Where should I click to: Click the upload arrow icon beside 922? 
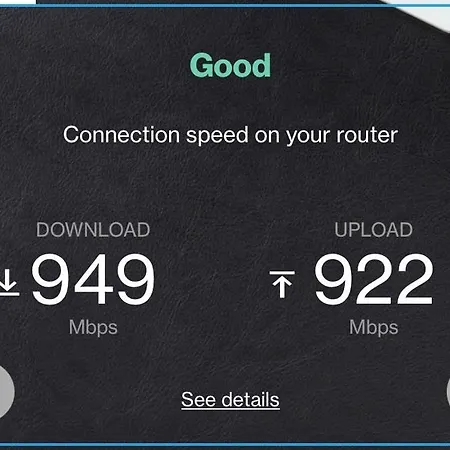coord(282,284)
